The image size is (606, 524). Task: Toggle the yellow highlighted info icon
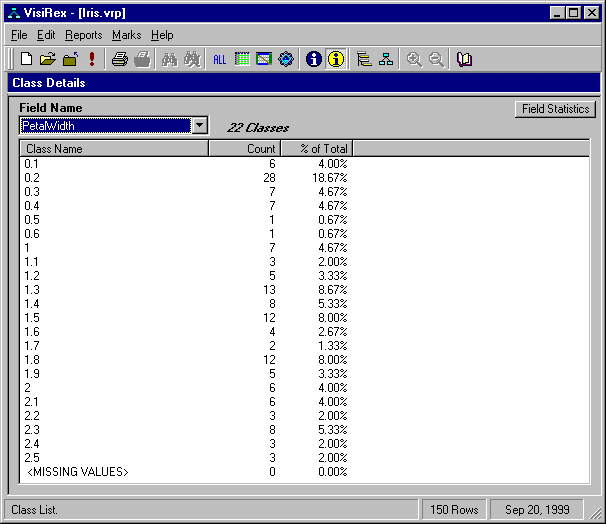pyautogui.click(x=336, y=59)
